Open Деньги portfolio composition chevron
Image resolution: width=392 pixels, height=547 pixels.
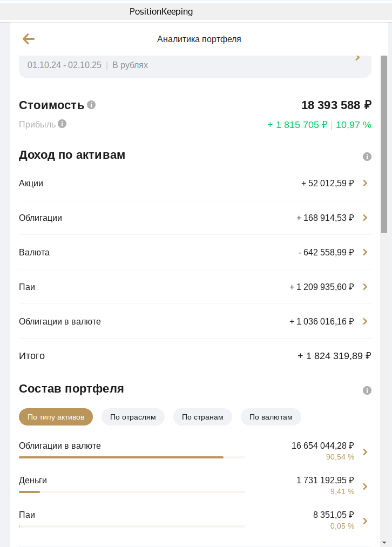click(365, 487)
